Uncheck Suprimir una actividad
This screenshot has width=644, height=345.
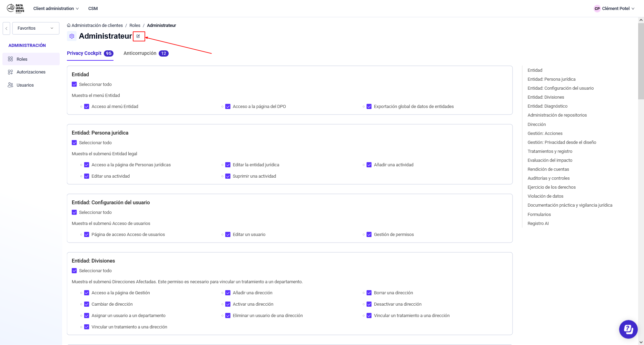(x=228, y=176)
